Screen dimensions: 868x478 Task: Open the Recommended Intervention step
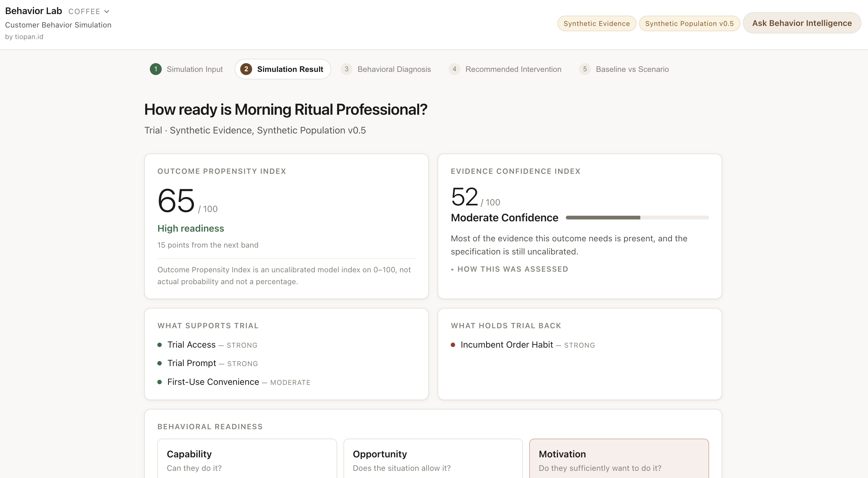(505, 69)
